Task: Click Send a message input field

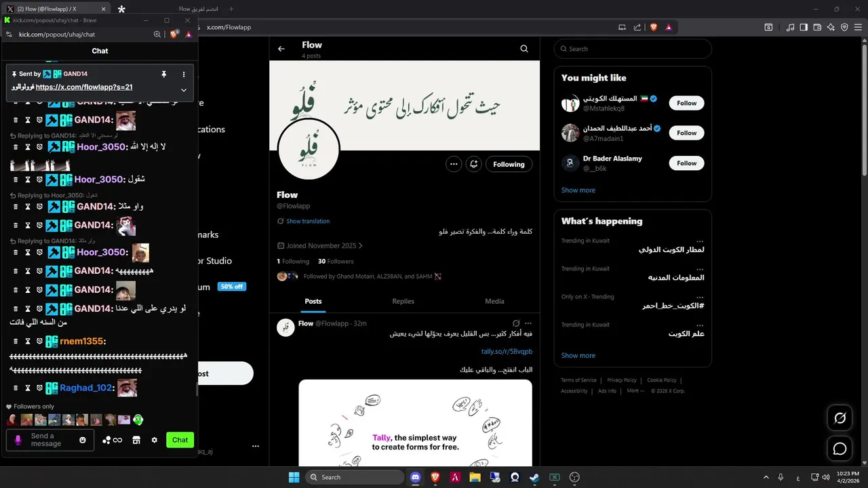Action: [x=50, y=440]
